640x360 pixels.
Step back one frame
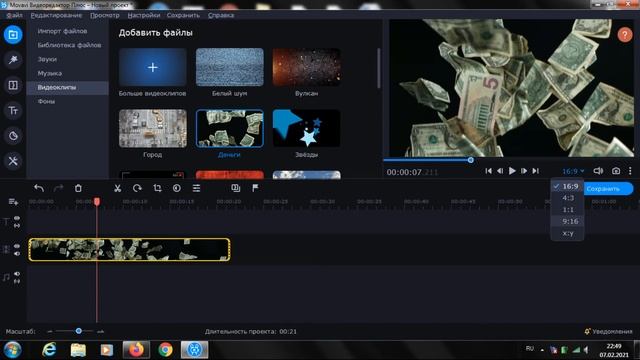(x=500, y=171)
